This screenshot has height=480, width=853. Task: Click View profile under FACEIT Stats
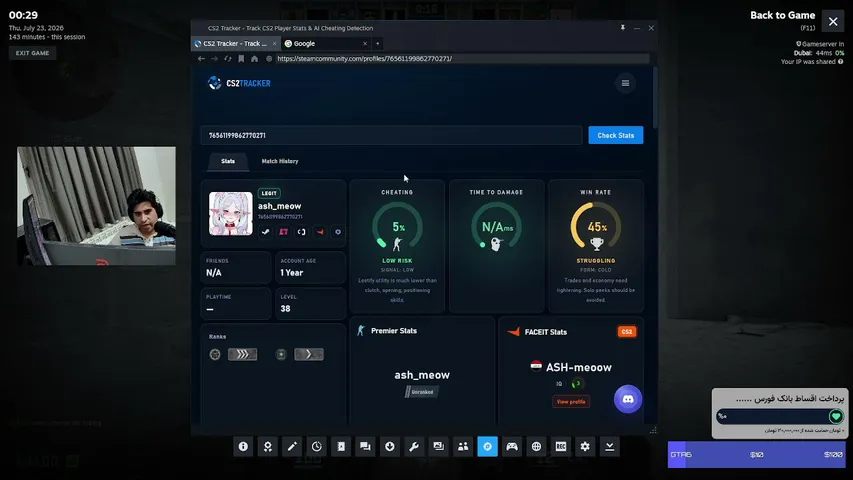tap(571, 402)
